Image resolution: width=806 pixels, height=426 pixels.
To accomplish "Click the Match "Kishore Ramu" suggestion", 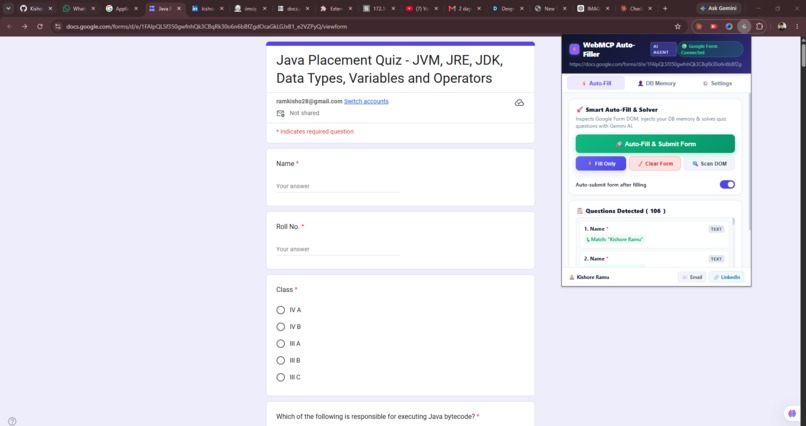I will coord(615,239).
